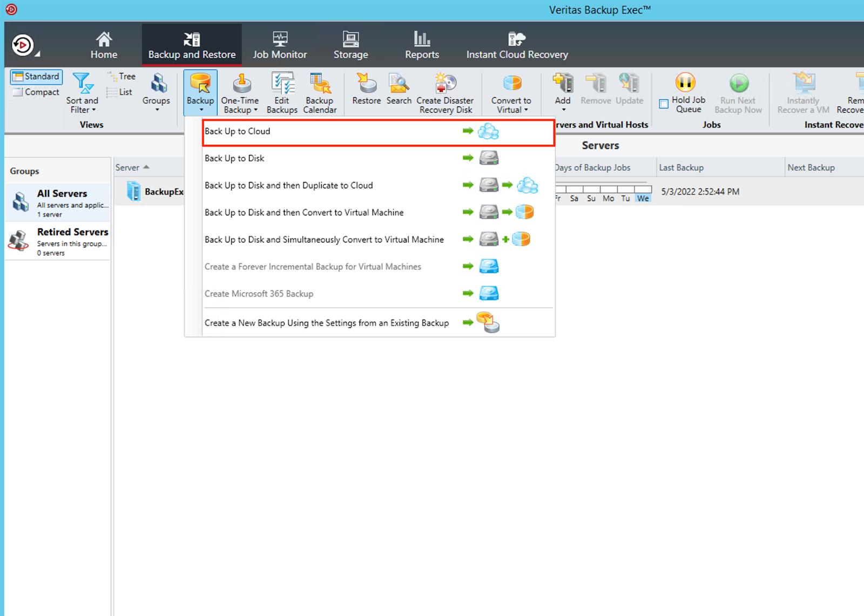Open the Backup Calendar
Viewport: 864px width, 616px height.
320,93
